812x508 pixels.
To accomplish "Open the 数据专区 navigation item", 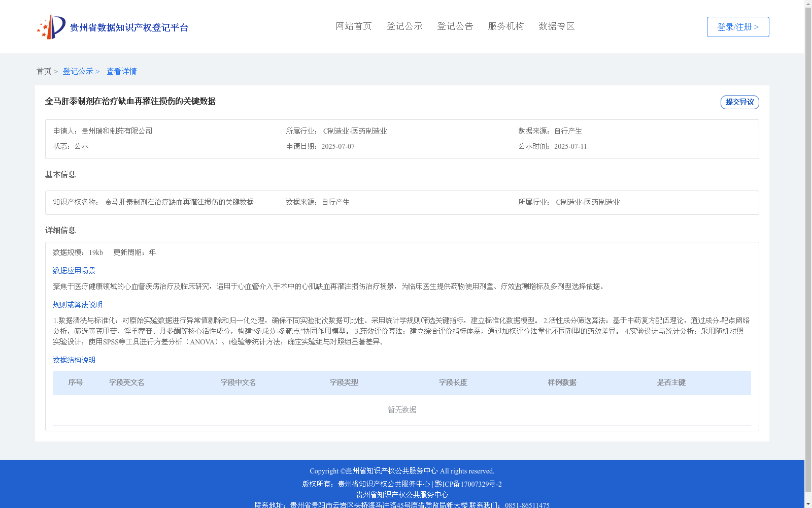I will tap(557, 26).
